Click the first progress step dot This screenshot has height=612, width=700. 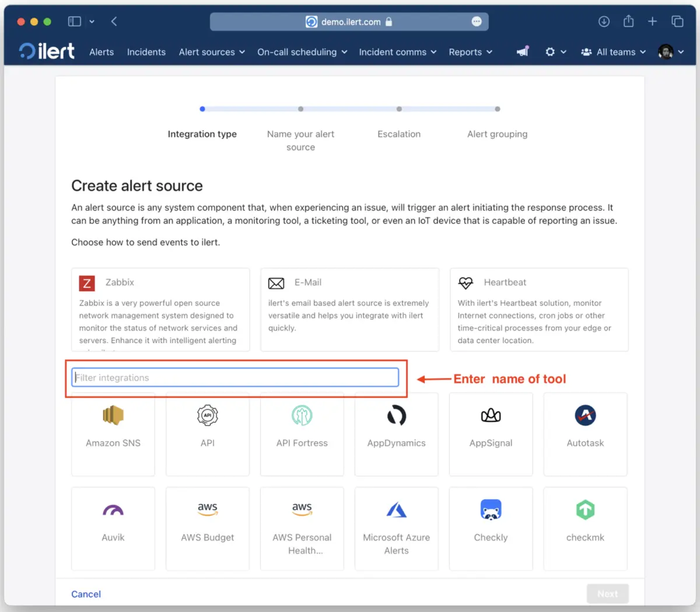pyautogui.click(x=202, y=109)
